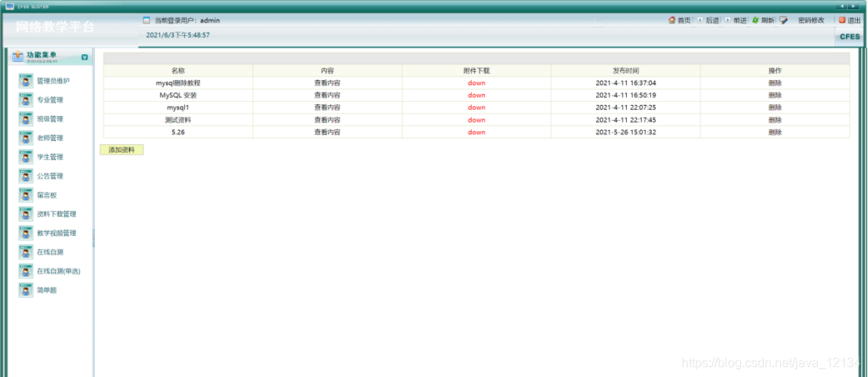Click the date 2021-4-11 22:07:25
Image resolution: width=868 pixels, height=377 pixels.
tap(625, 107)
